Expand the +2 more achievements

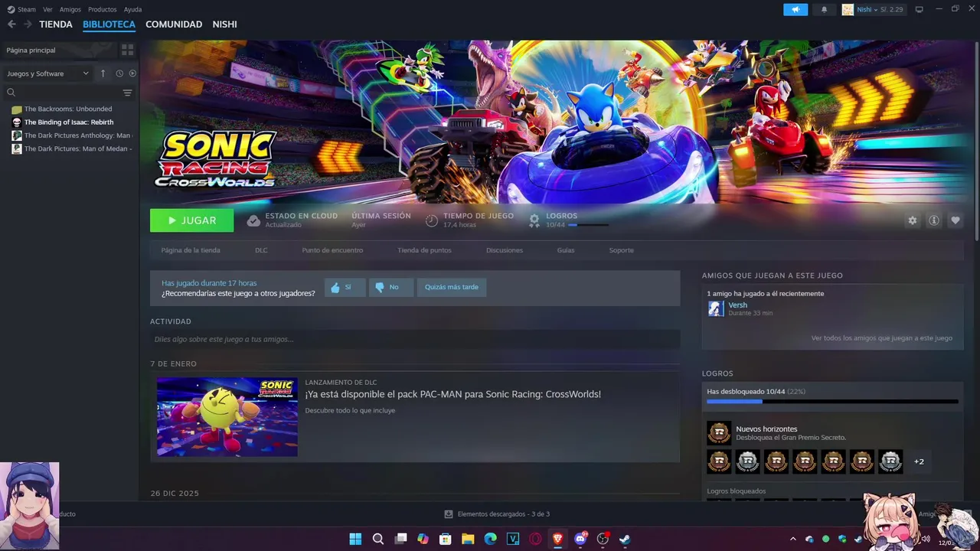point(919,461)
